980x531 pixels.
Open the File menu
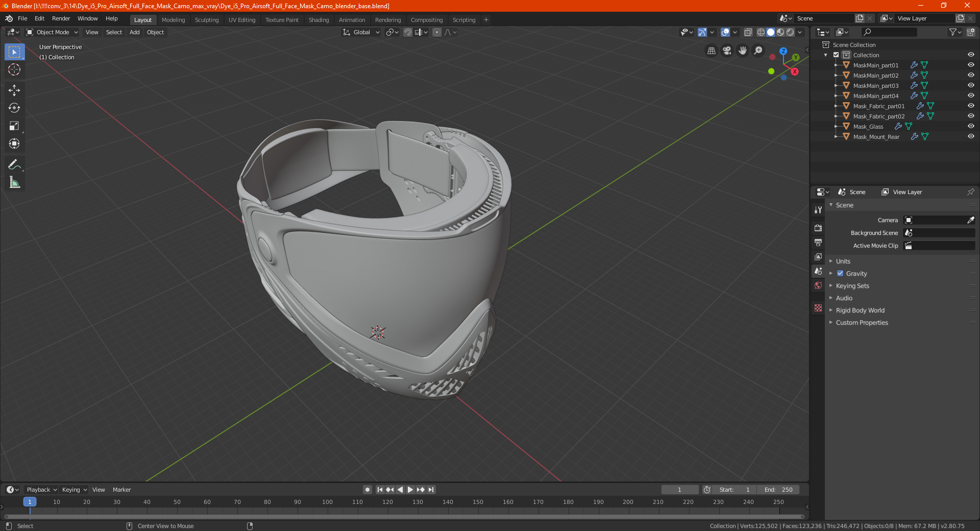pos(22,18)
